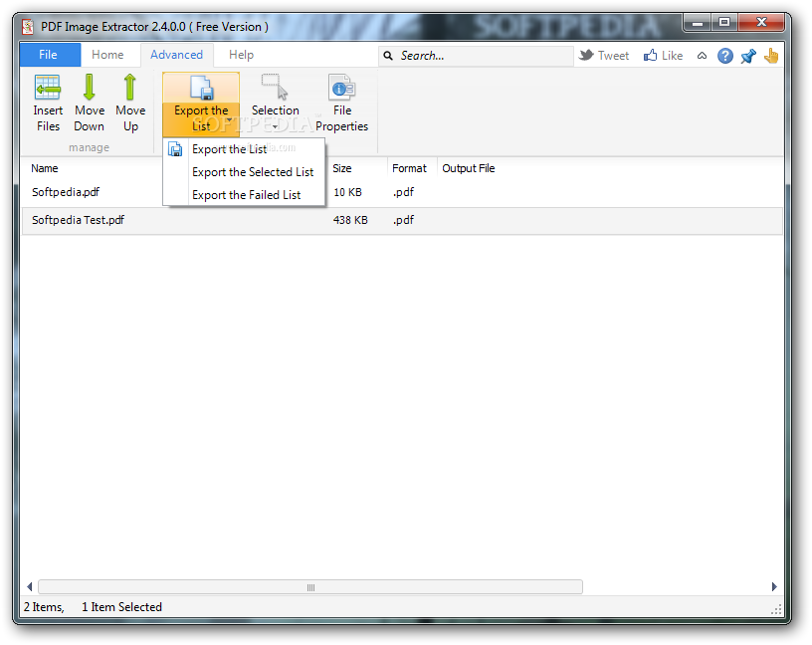This screenshot has height=645, width=812.
Task: Switch to the Help tab
Action: coord(242,55)
